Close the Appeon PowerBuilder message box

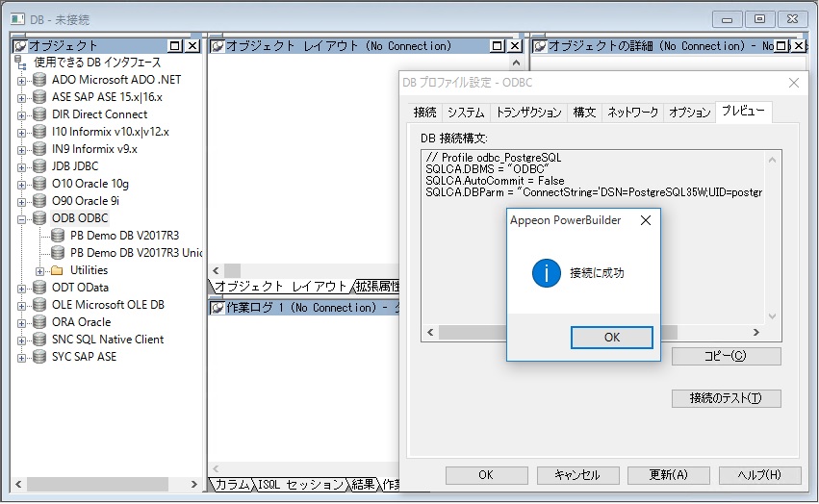point(646,220)
